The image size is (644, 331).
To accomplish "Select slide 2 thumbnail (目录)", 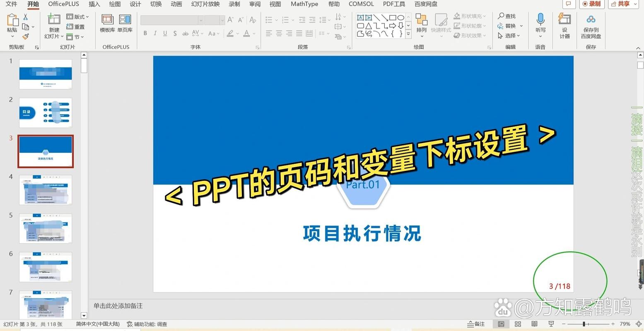I will pos(46,113).
